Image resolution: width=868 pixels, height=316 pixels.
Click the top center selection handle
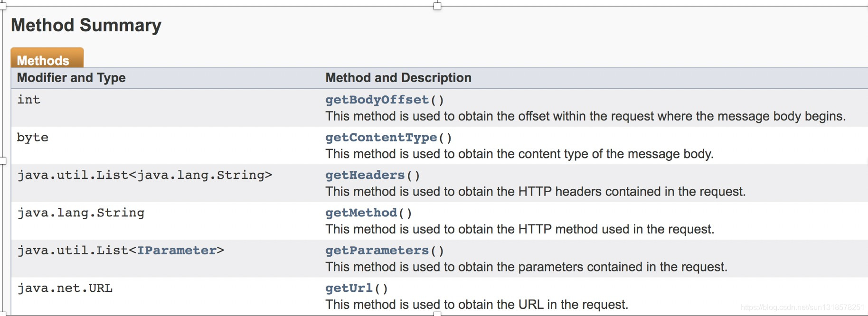pyautogui.click(x=437, y=6)
